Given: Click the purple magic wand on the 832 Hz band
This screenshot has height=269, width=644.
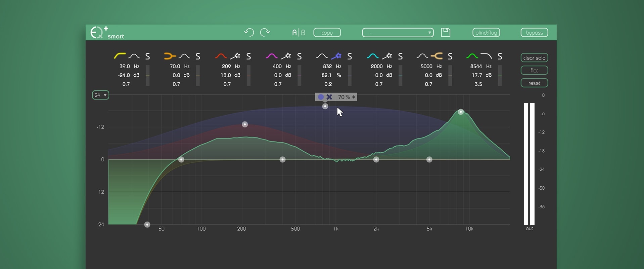Looking at the screenshot, I should [336, 56].
